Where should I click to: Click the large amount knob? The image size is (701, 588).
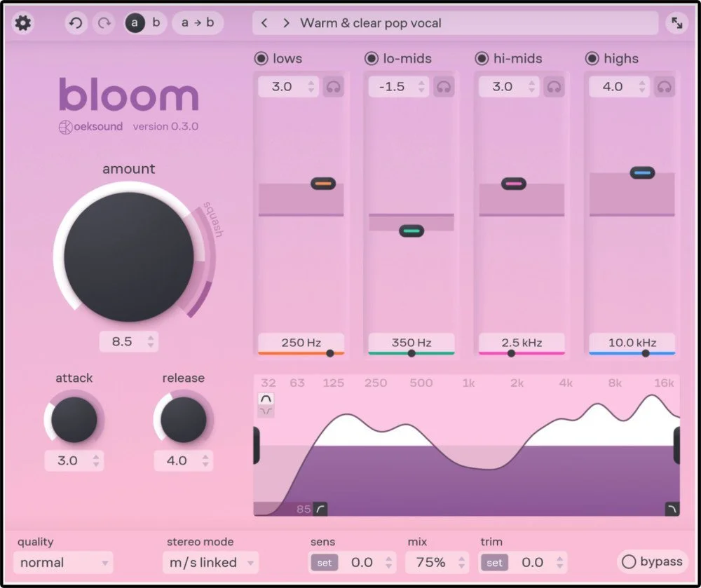[129, 257]
